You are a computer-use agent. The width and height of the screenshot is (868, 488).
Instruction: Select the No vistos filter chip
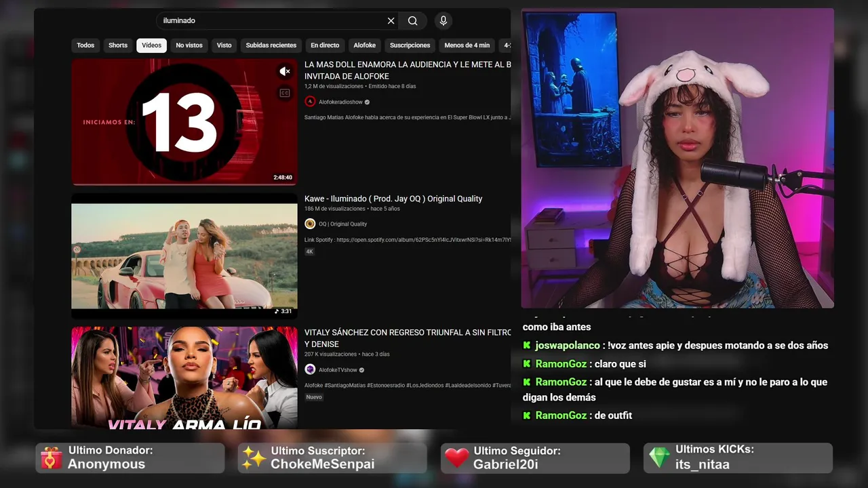pyautogui.click(x=189, y=45)
